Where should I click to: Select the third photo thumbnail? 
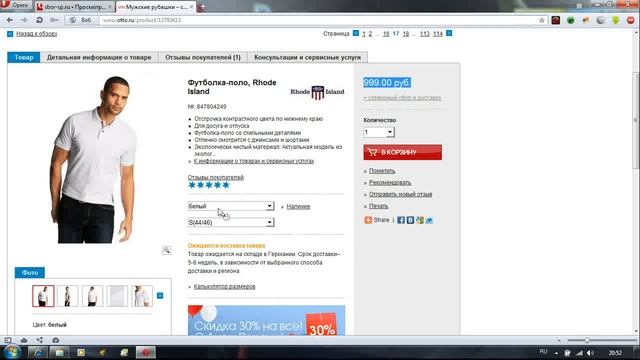tap(93, 296)
